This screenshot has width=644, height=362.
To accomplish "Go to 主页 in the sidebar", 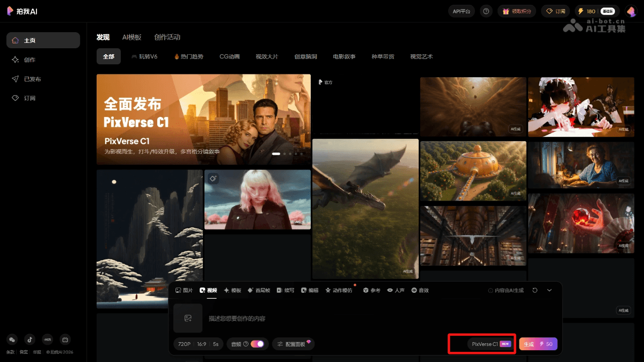I will (43, 40).
